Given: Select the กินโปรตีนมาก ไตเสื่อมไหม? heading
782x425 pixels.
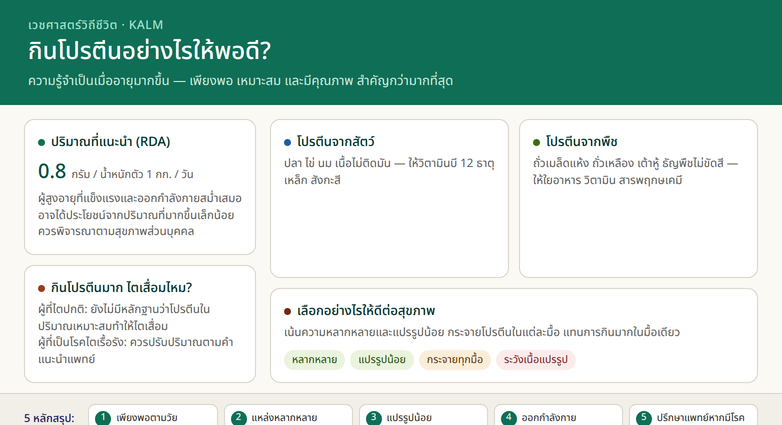Looking at the screenshot, I should tap(122, 288).
